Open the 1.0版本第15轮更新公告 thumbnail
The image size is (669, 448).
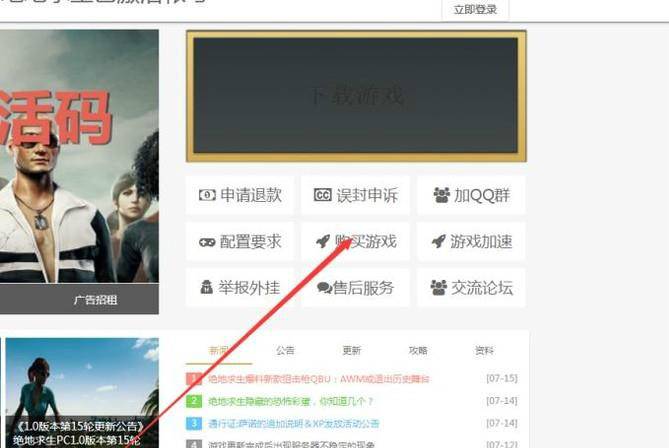tap(82, 393)
